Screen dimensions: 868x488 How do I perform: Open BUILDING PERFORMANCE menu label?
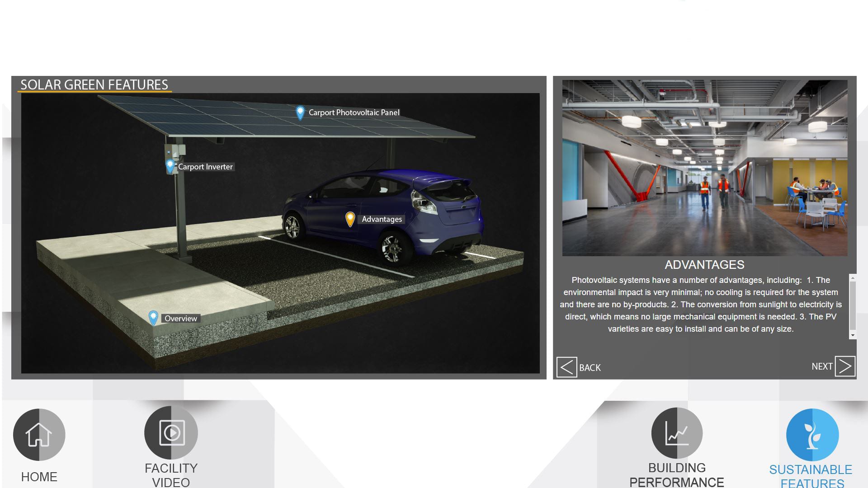pos(677,475)
